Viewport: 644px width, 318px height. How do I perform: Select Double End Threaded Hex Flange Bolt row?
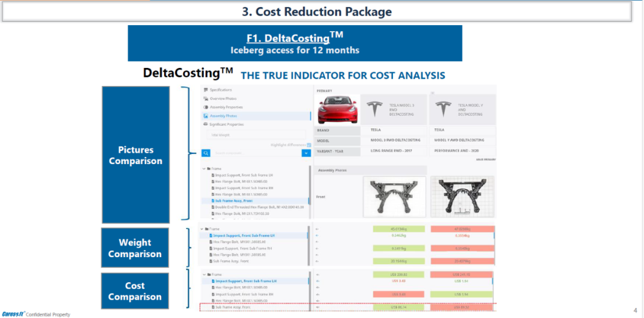[259, 207]
